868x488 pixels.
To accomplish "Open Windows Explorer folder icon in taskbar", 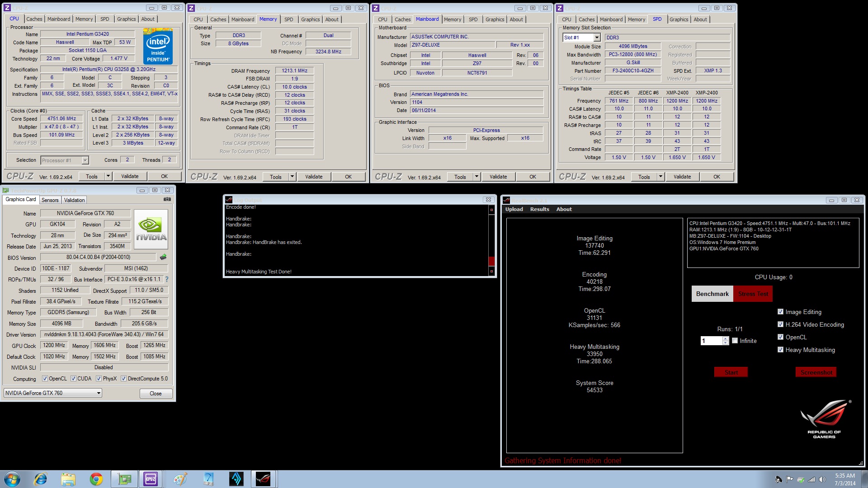I will 68,479.
